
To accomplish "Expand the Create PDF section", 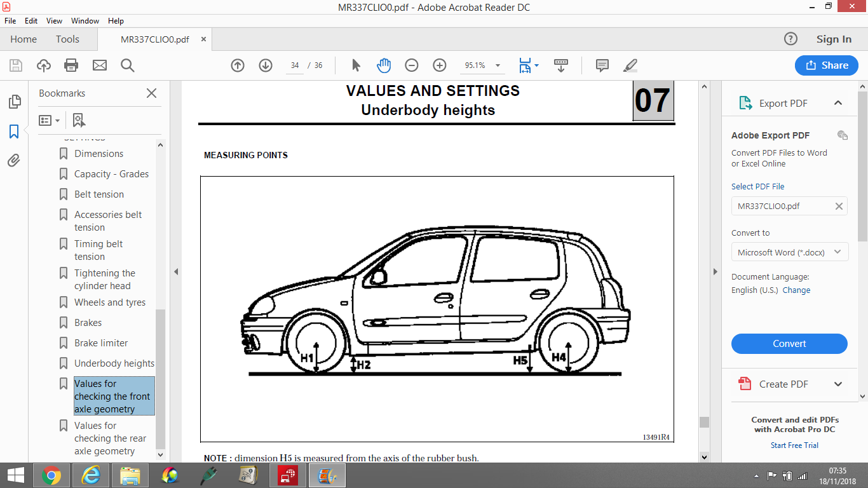I will tap(838, 384).
